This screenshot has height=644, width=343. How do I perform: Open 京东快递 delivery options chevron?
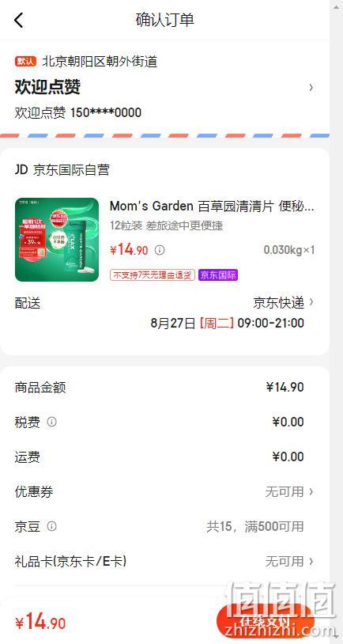(311, 302)
